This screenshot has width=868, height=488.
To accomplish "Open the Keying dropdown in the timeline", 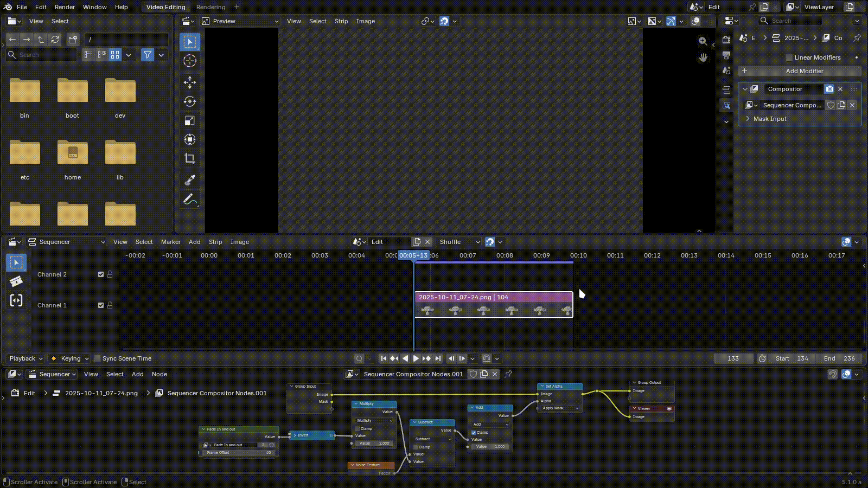I will [x=69, y=358].
